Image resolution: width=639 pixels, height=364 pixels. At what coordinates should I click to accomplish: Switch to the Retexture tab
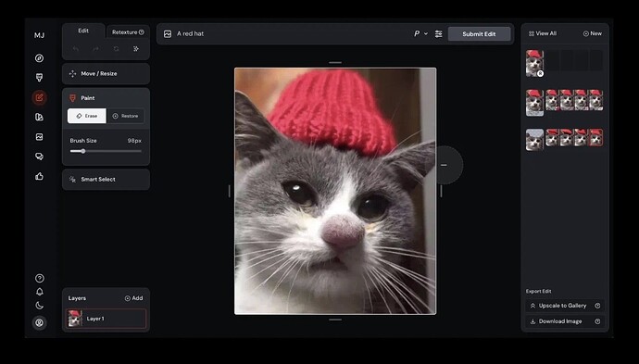click(x=128, y=32)
